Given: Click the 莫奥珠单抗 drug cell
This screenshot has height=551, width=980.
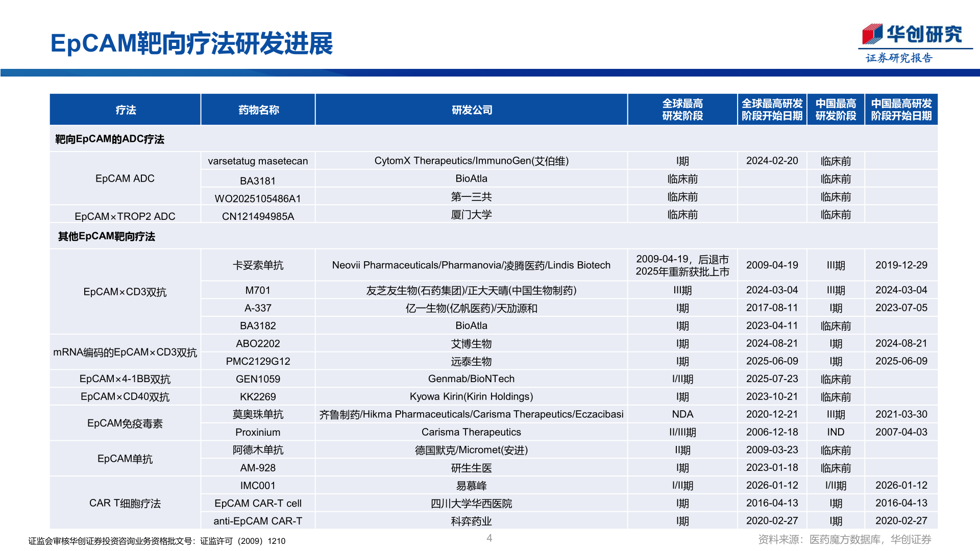Looking at the screenshot, I should (x=258, y=414).
